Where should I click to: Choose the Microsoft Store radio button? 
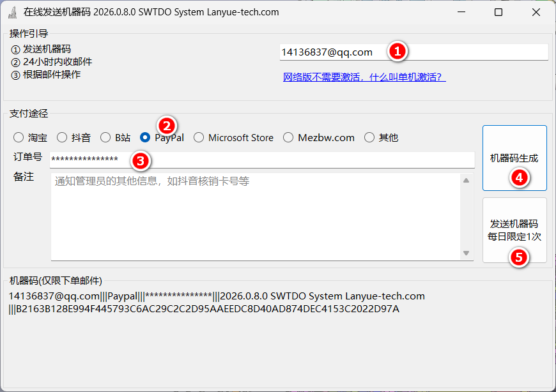coord(199,137)
